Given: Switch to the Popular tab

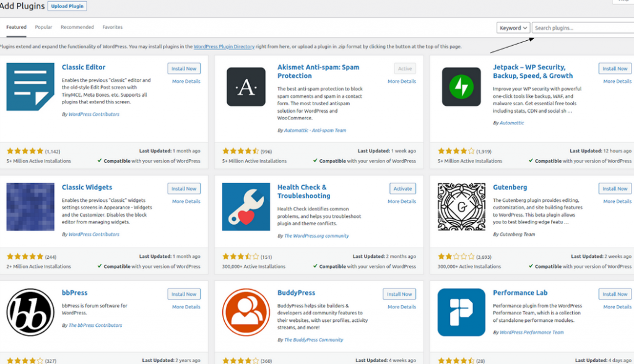Looking at the screenshot, I should pyautogui.click(x=43, y=27).
